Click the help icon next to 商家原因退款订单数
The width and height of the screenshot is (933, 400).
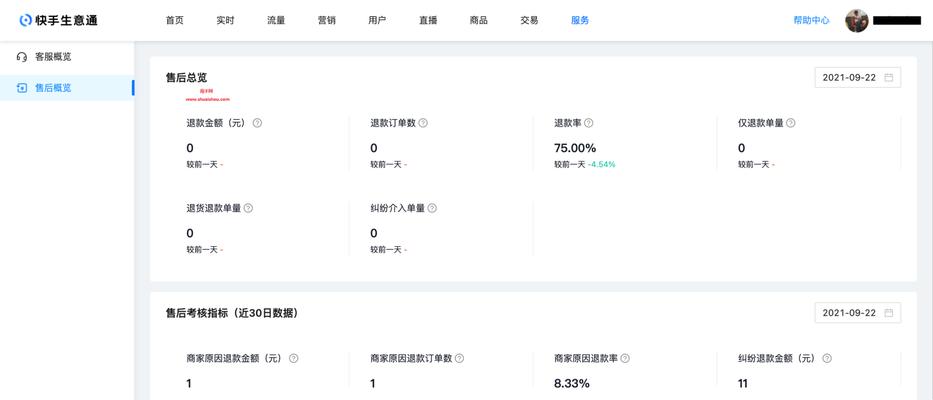click(459, 358)
